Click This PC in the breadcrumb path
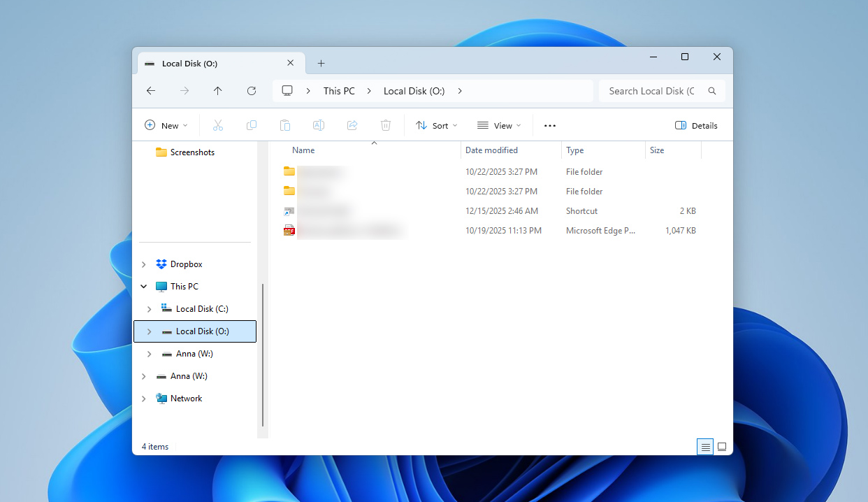The height and width of the screenshot is (502, 868). tap(339, 90)
